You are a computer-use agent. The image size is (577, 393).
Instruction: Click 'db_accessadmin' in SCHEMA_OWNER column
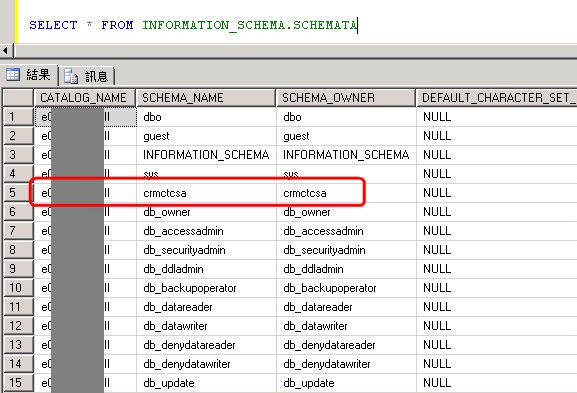pos(323,231)
